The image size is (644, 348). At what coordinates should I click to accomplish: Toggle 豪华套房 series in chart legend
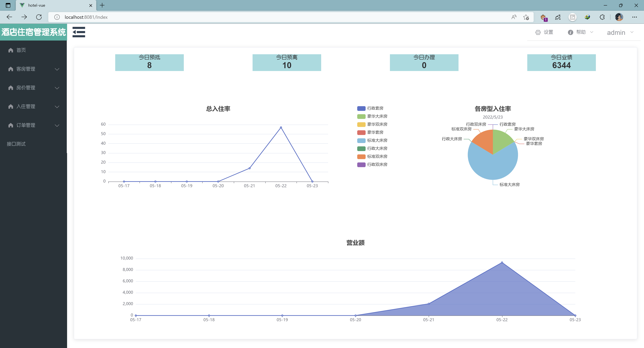click(x=370, y=132)
